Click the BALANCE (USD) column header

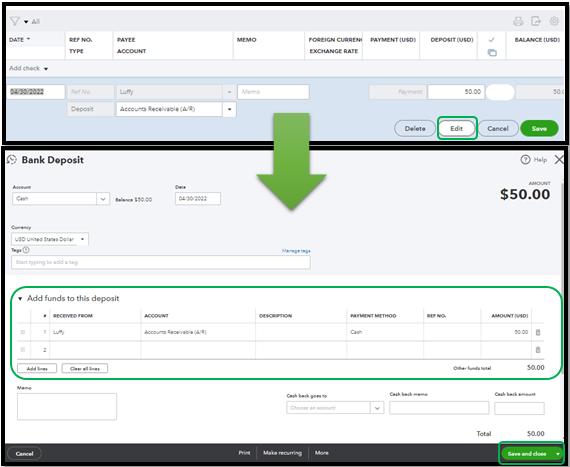(537, 40)
